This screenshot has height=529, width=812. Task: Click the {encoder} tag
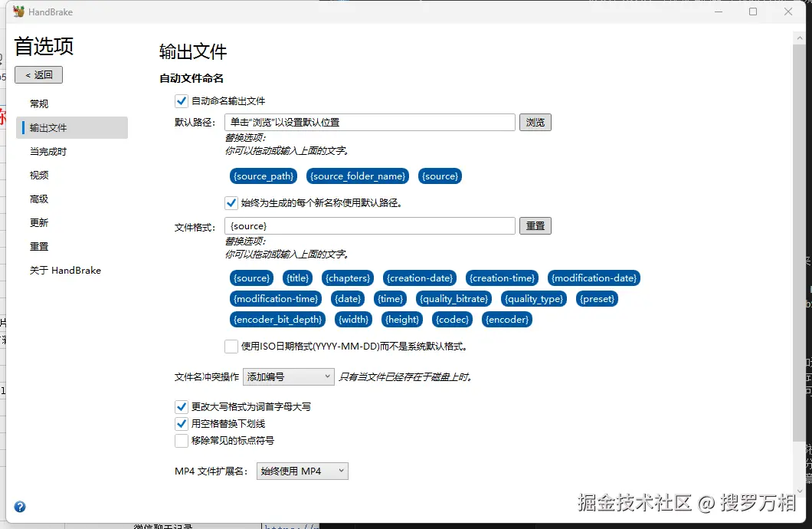click(507, 320)
